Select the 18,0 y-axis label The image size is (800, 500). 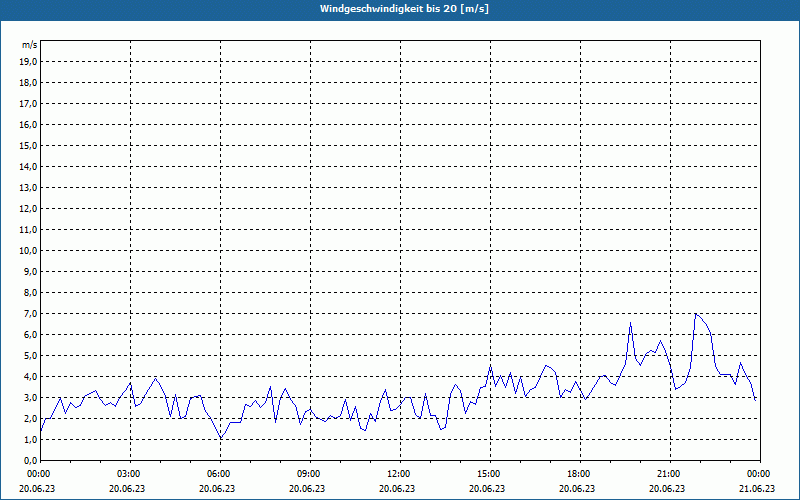(x=29, y=83)
